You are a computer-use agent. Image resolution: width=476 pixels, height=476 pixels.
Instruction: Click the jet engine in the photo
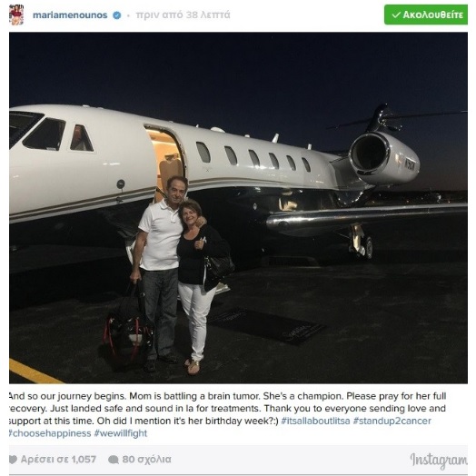point(384,158)
